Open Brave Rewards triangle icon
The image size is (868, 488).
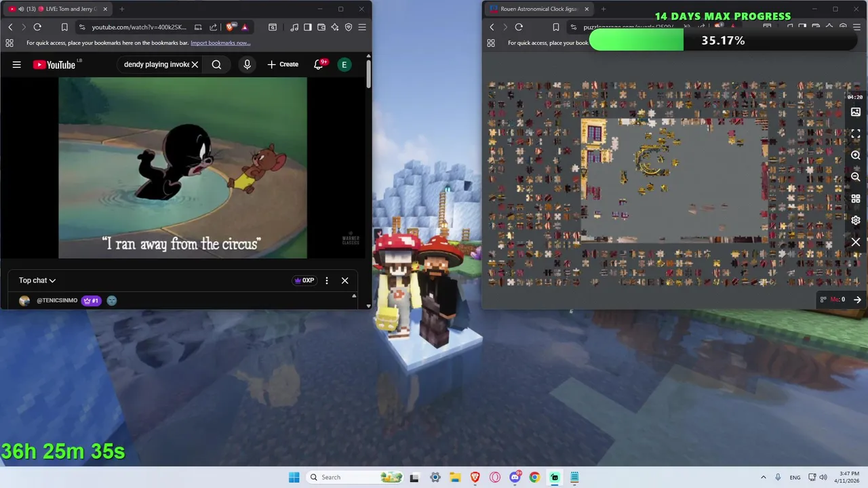(244, 27)
